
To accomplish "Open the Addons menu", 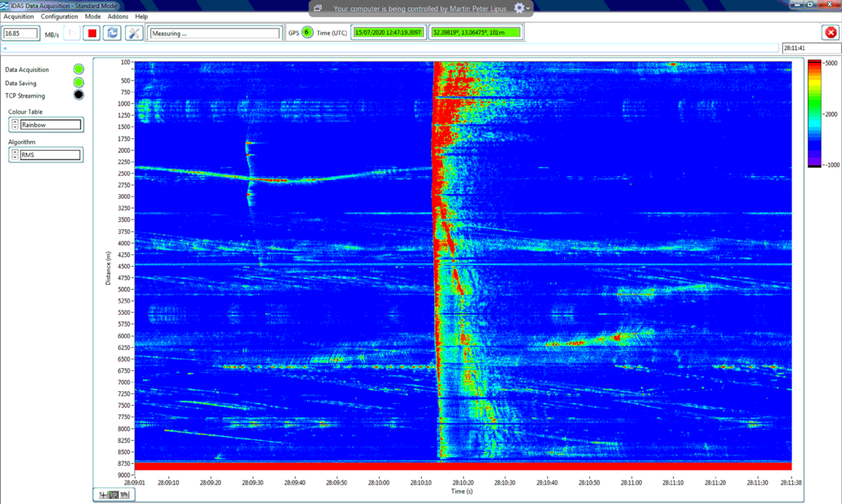I will point(117,17).
